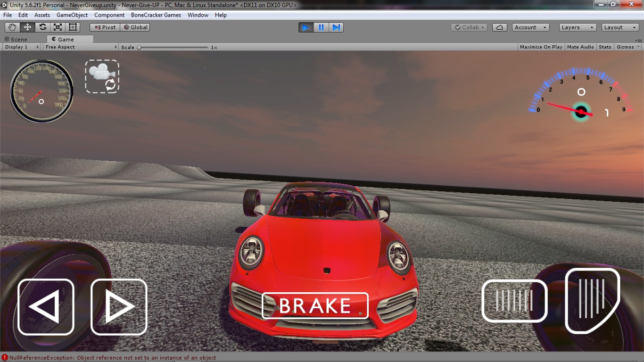Screen dimensions: 644x362
Task: Click the speedometer gauge
Action: [41, 91]
